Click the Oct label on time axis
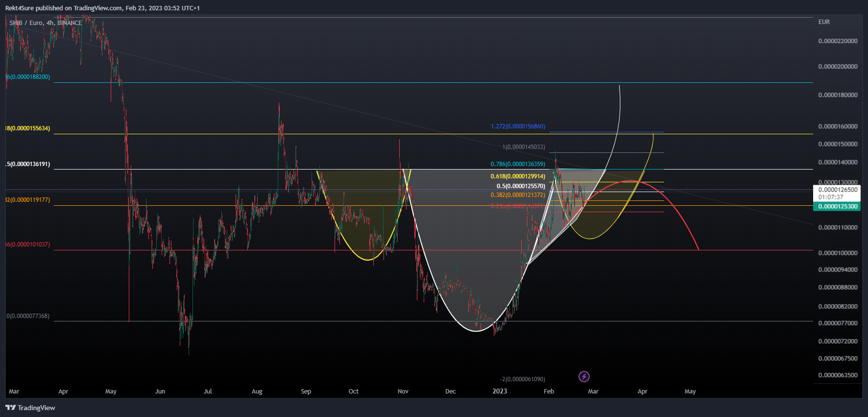Viewport: 868px width, 417px height. 354,392
